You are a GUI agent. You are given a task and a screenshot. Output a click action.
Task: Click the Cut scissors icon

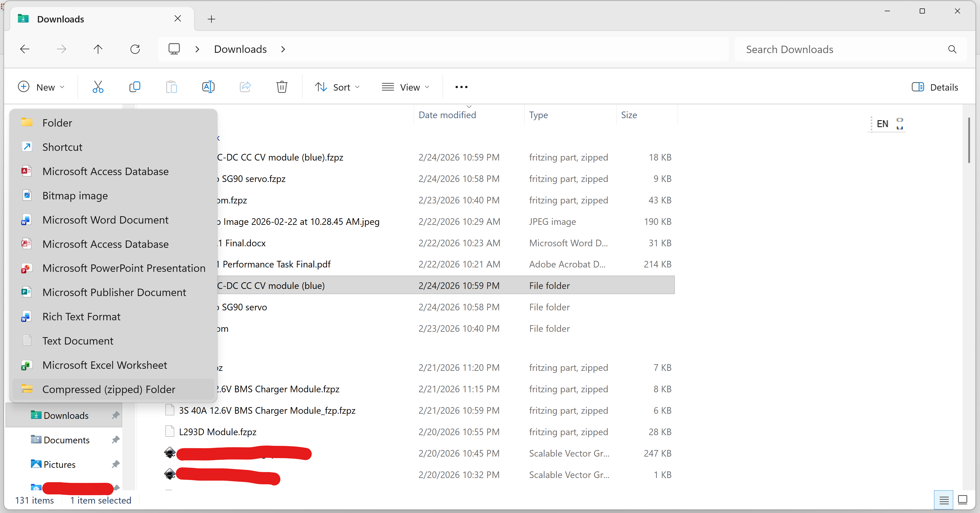click(98, 87)
